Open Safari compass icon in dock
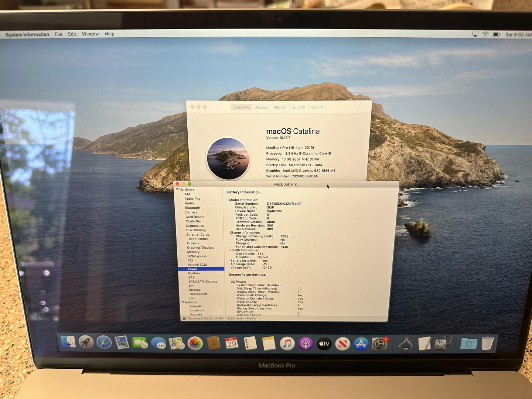 click(x=104, y=342)
